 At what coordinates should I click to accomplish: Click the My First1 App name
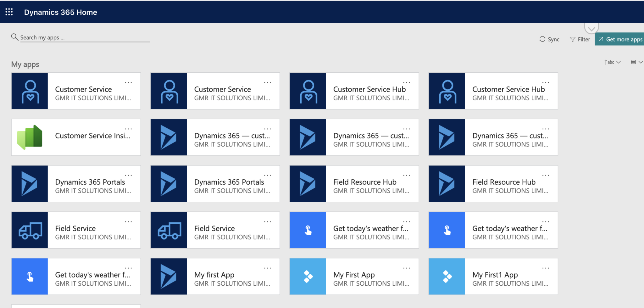495,275
